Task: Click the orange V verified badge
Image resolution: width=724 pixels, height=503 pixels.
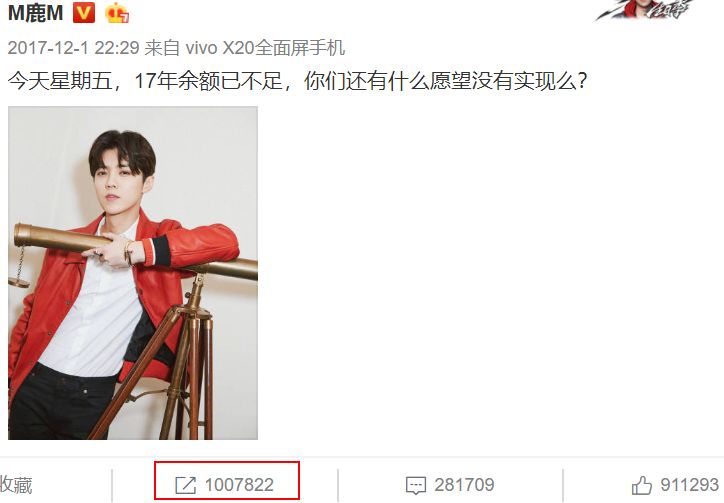Action: pos(84,13)
